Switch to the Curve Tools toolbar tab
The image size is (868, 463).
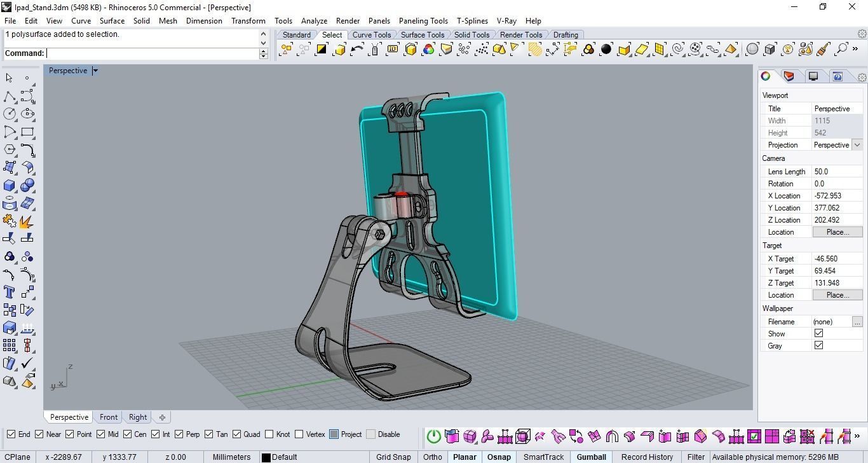(x=372, y=35)
